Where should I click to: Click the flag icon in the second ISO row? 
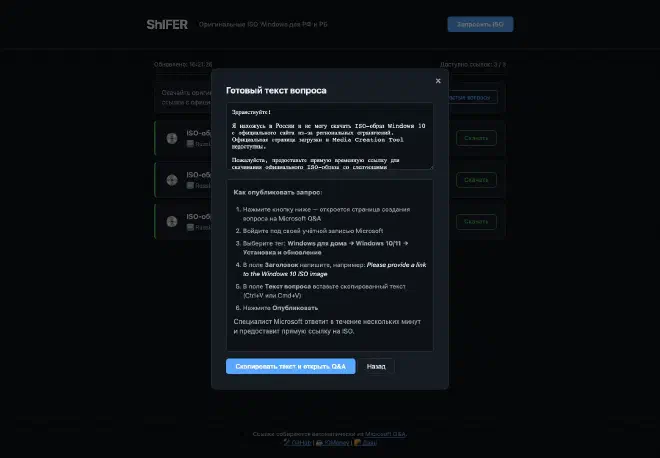(x=190, y=185)
